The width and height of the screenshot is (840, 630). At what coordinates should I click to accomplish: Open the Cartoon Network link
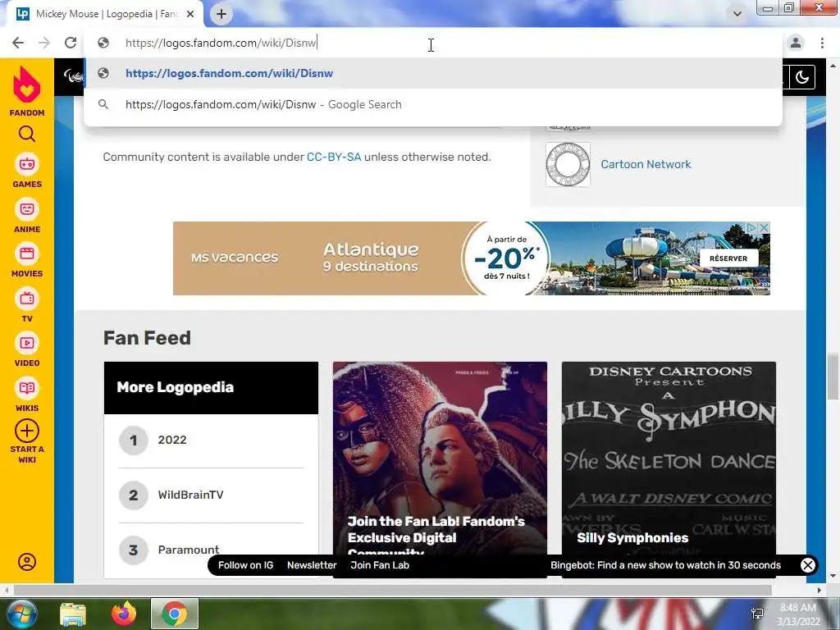(646, 164)
